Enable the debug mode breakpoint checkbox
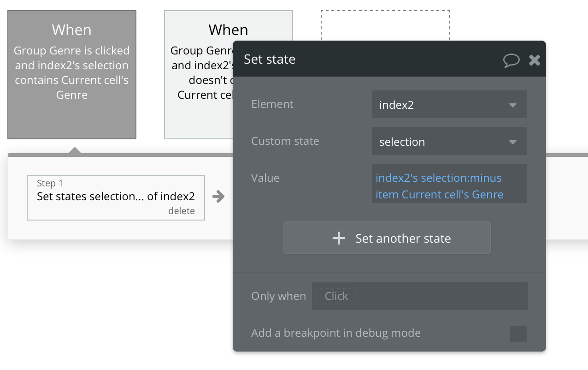This screenshot has width=588, height=370. [518, 334]
